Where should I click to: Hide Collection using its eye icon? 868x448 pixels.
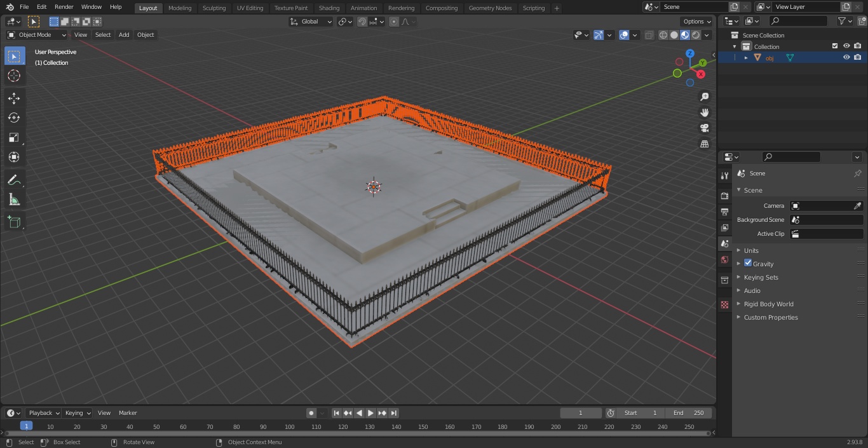coord(846,46)
